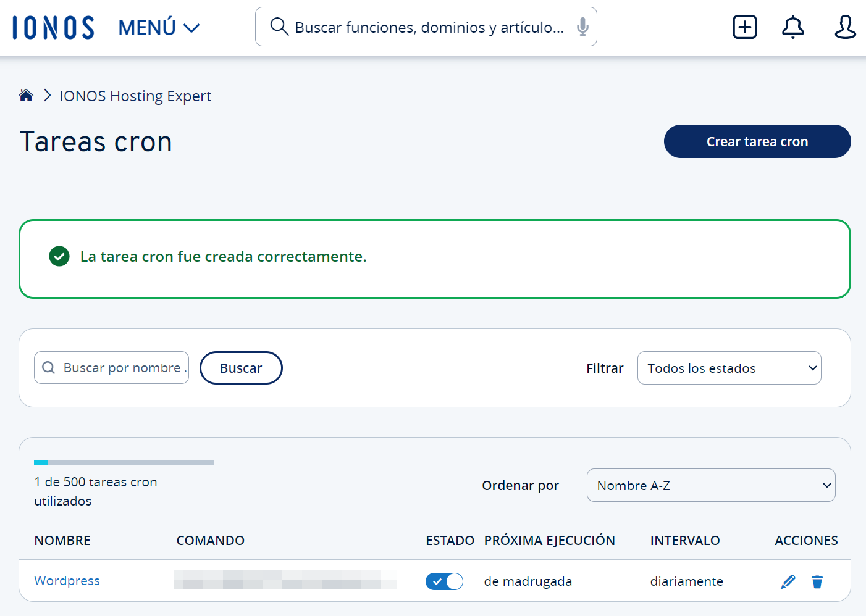Click the 'diariamente' interval cell
Screen dimensions: 866x616
(686, 581)
